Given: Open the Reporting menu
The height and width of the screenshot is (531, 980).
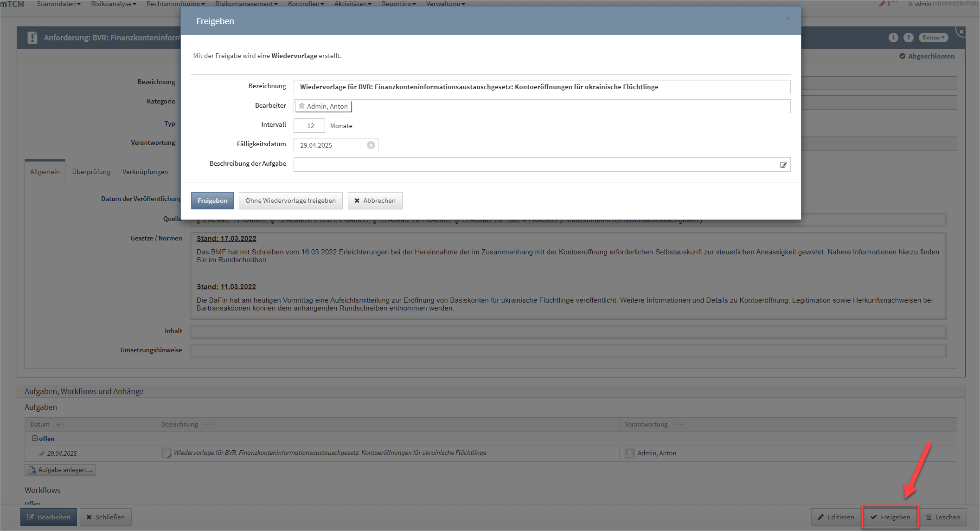Looking at the screenshot, I should pos(398,4).
